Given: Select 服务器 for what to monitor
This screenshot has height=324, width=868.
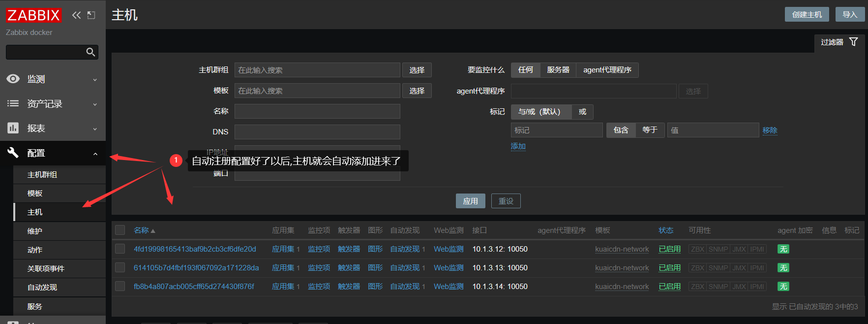Looking at the screenshot, I should (x=558, y=70).
